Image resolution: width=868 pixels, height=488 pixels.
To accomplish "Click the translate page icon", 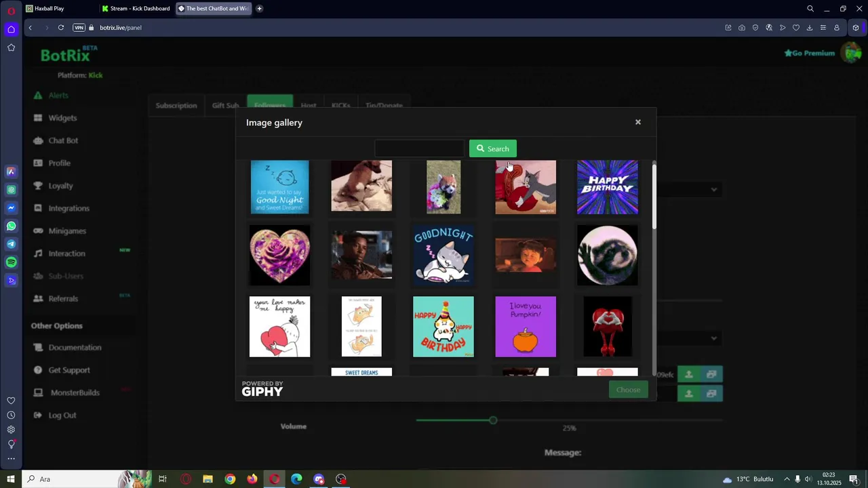I will [x=769, y=28].
